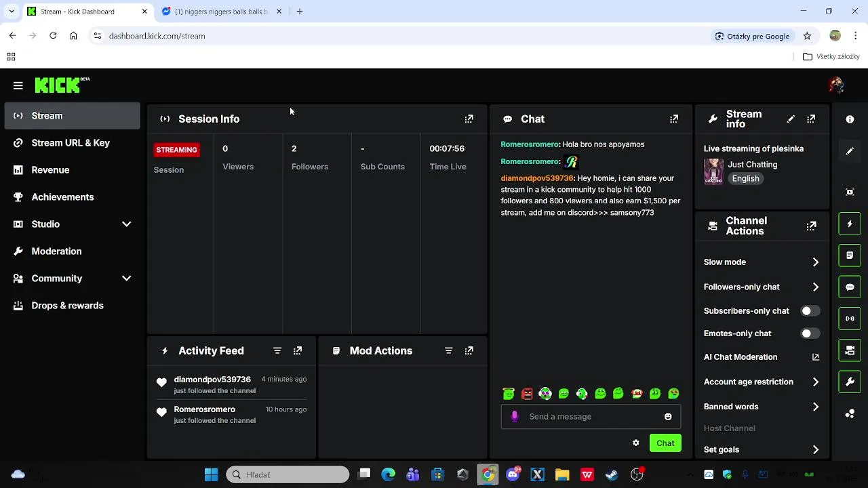
Task: Click Otázky pre Google button in address bar
Action: point(752,36)
